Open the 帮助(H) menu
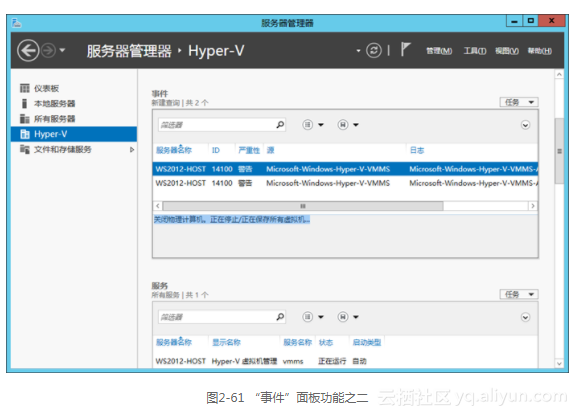 [540, 51]
